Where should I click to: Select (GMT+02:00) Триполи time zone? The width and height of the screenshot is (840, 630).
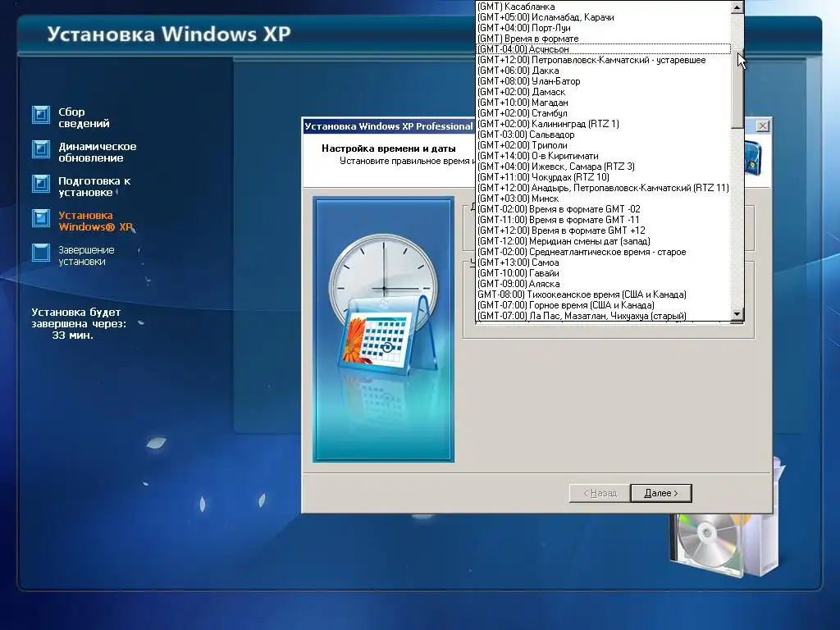click(603, 145)
